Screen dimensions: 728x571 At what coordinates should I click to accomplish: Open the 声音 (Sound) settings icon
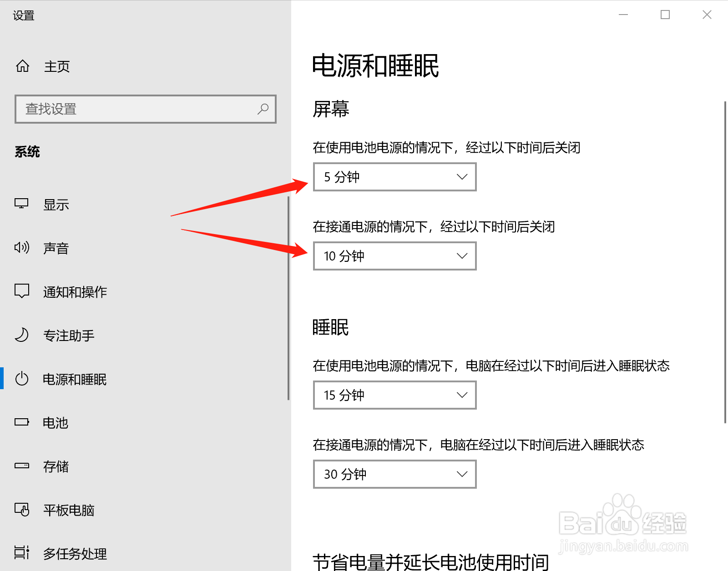(21, 248)
